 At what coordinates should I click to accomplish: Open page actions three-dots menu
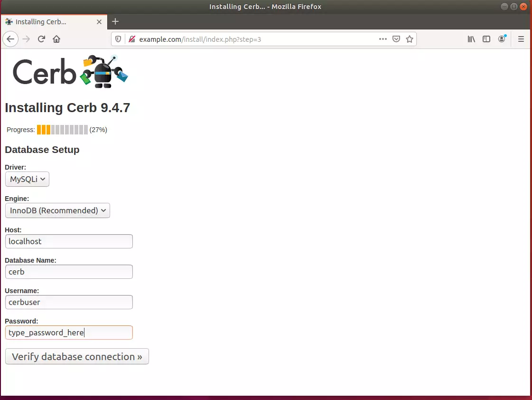coord(383,39)
